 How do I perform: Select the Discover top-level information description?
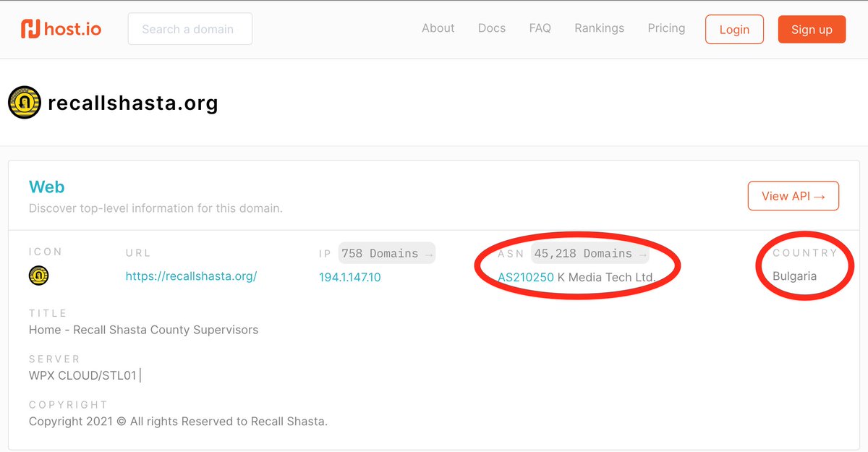(x=156, y=208)
